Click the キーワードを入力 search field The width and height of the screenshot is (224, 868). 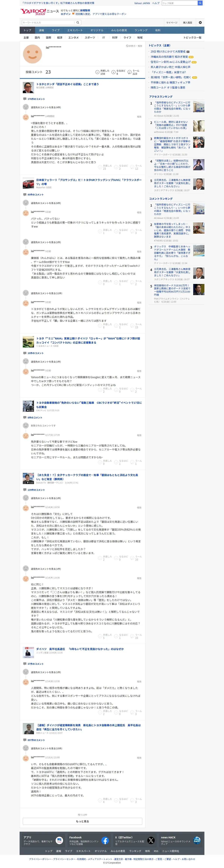(x=48, y=23)
